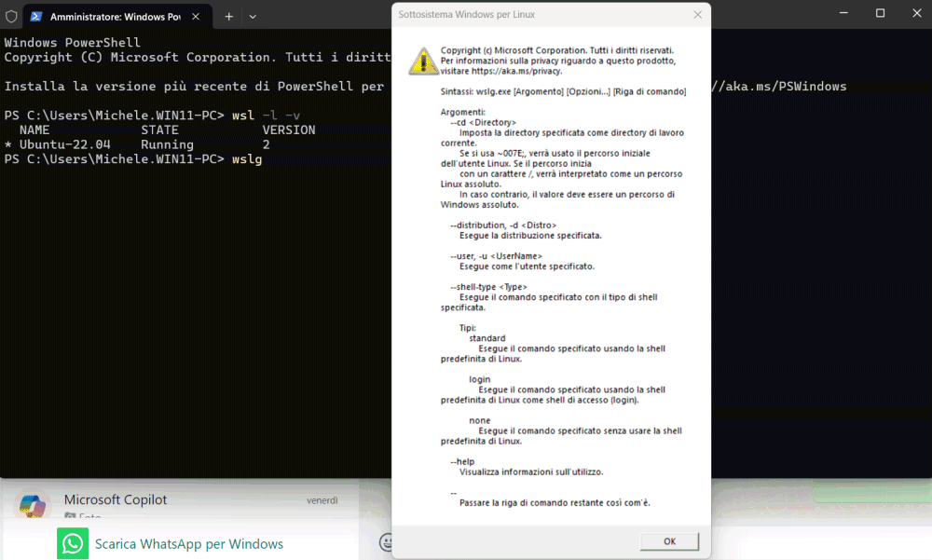Open a new terminal tab with plus button
The height and width of the screenshot is (560, 932).
coord(229,17)
